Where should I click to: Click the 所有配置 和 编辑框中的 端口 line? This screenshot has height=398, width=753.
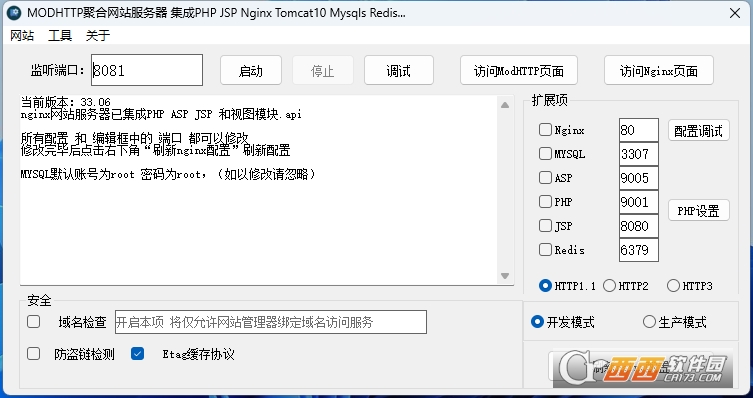click(x=134, y=138)
